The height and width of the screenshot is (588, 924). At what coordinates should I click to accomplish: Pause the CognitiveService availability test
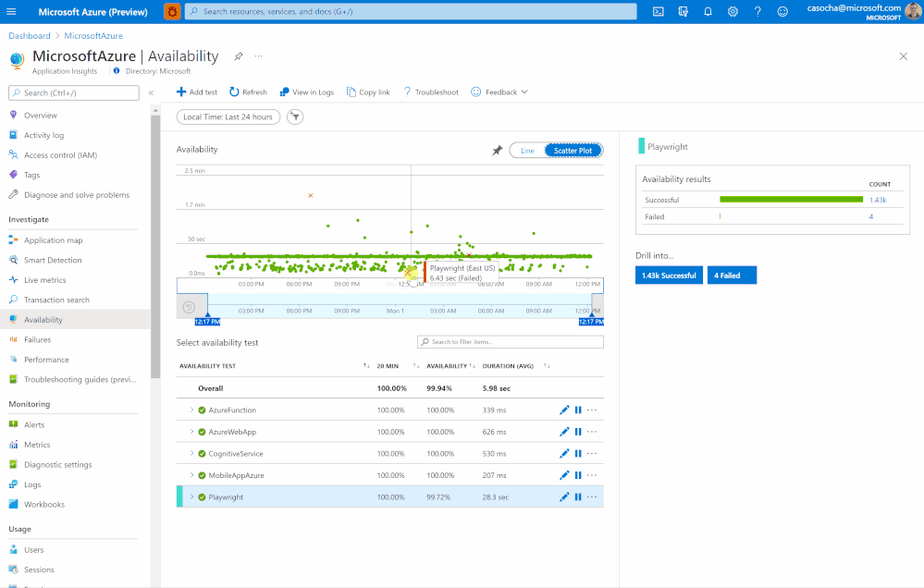578,454
